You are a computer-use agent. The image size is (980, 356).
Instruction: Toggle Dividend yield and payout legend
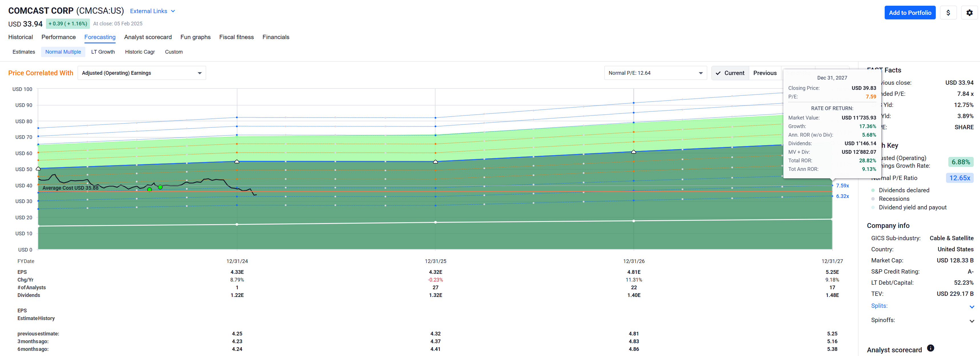[909, 207]
